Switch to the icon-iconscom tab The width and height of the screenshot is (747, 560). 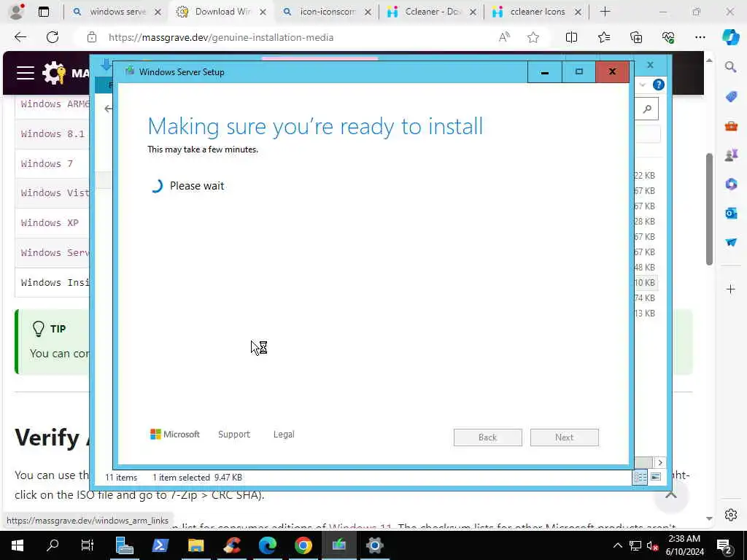point(327,12)
